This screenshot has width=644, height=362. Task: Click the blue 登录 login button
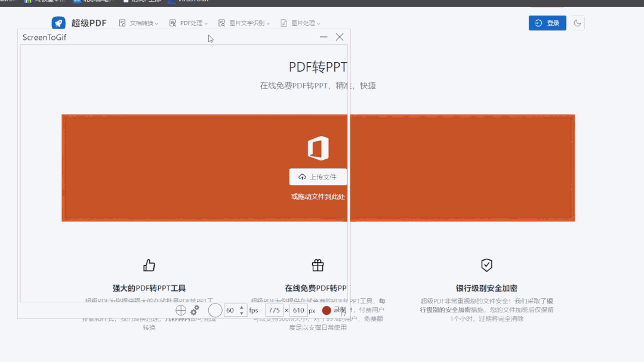point(547,23)
